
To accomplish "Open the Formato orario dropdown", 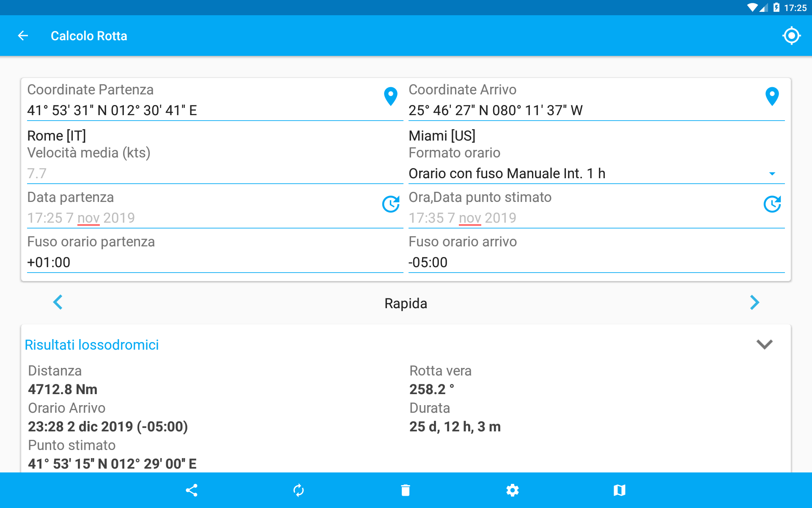I will coord(596,174).
